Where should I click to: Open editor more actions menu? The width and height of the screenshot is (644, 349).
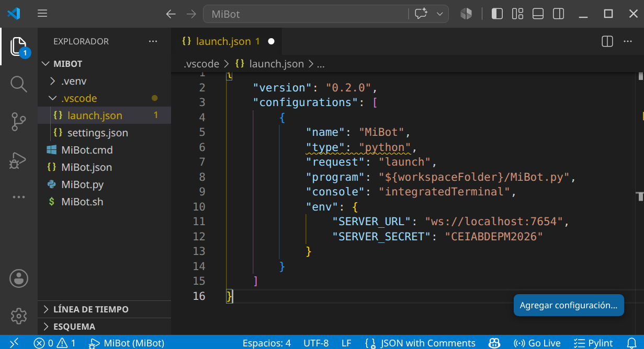pos(627,41)
